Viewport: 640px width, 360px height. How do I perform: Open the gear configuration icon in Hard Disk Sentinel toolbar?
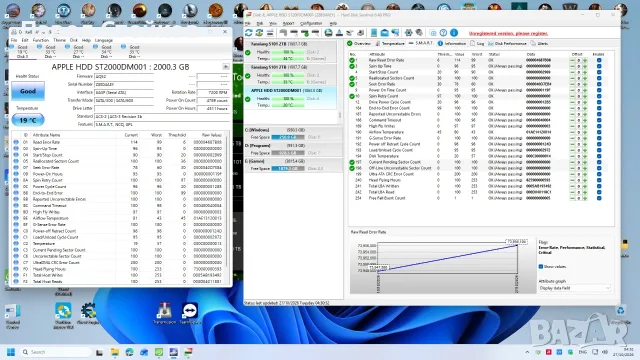408,33
